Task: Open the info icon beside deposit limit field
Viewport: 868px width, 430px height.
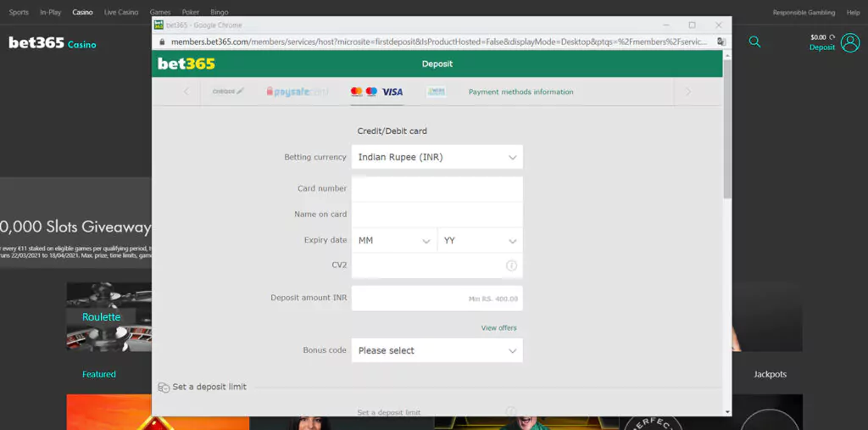Action: click(511, 411)
